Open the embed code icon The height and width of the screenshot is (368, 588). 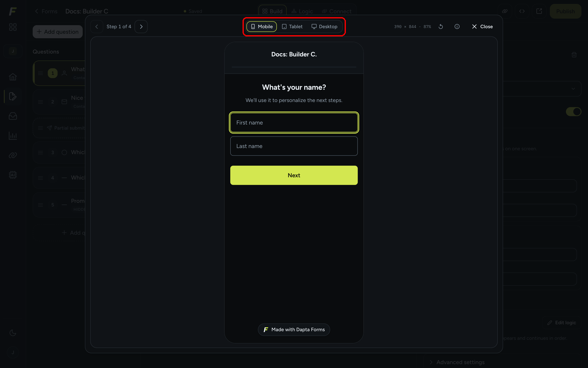click(522, 11)
